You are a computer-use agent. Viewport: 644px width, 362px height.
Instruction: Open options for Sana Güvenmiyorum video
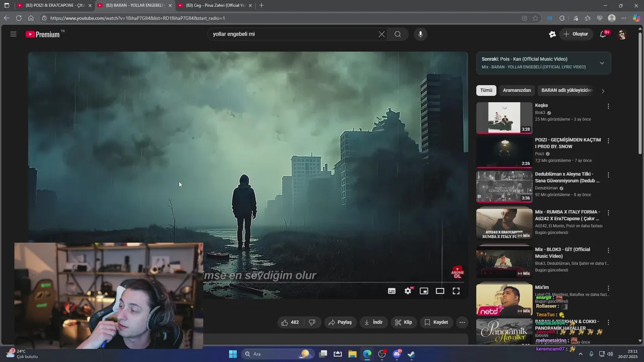[x=608, y=175]
